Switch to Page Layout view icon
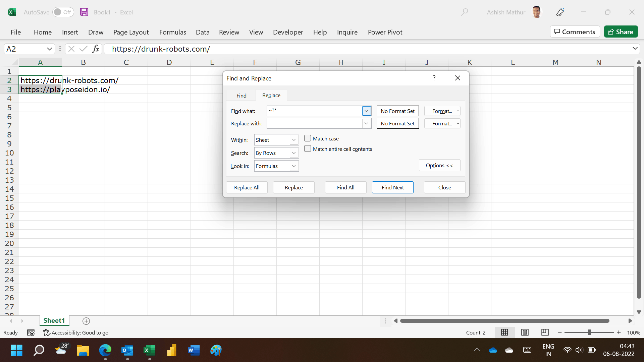The width and height of the screenshot is (644, 362). (x=525, y=333)
